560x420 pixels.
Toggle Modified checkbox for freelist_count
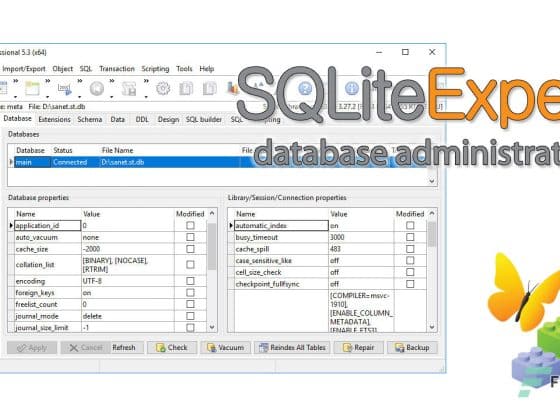[x=190, y=304]
